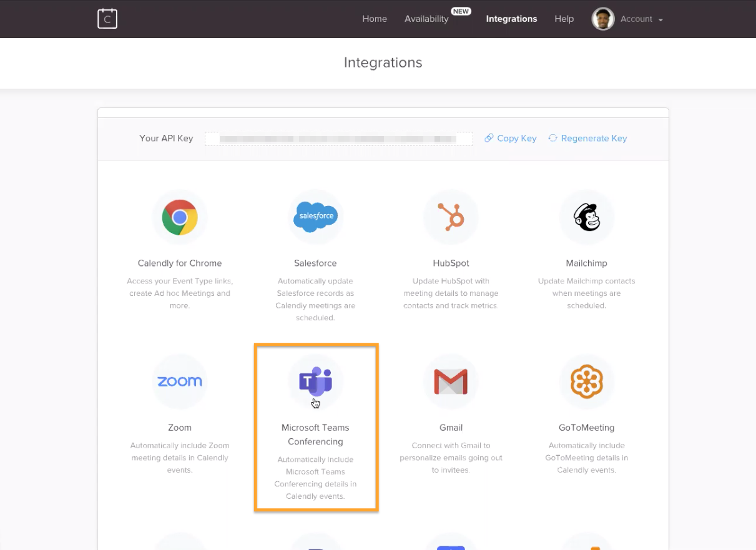Click the Microsoft Teams icon
Viewport: 756px width, 550px height.
[x=315, y=381]
